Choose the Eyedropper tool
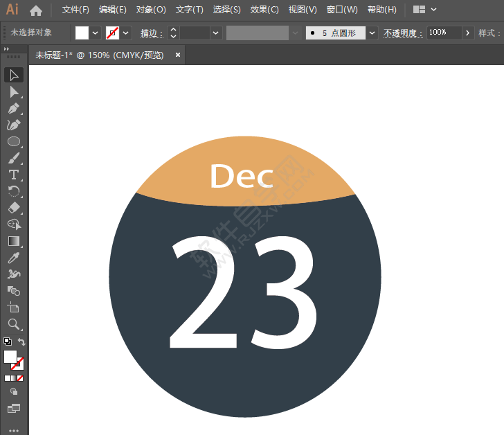This screenshot has width=504, height=435. pos(14,258)
